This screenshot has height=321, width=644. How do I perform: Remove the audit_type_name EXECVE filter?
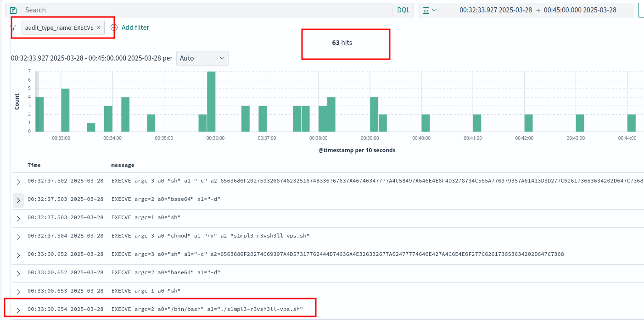[98, 28]
